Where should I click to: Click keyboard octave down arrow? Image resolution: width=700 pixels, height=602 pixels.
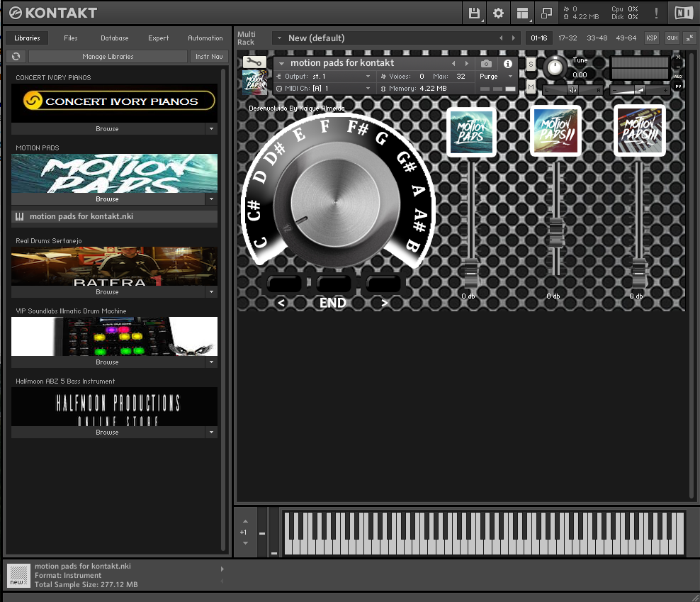click(245, 543)
